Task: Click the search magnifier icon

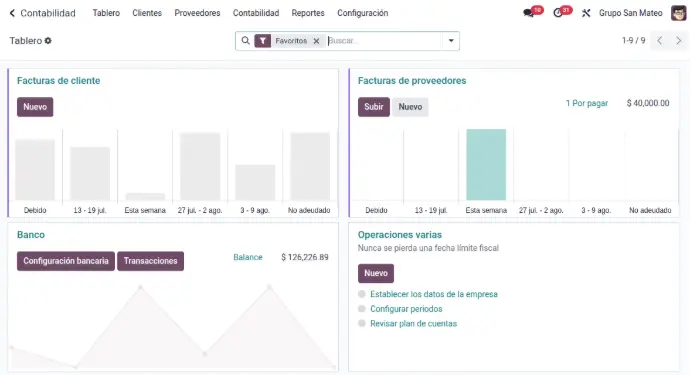Action: (246, 40)
